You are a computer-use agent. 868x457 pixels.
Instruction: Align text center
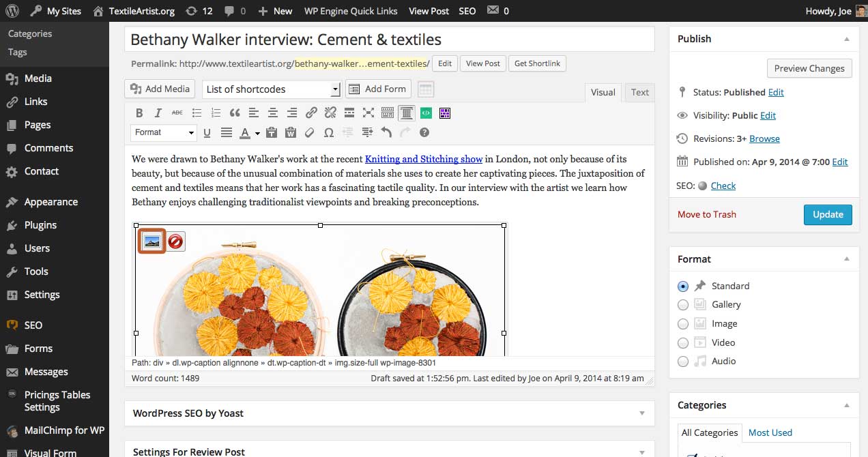(x=273, y=113)
